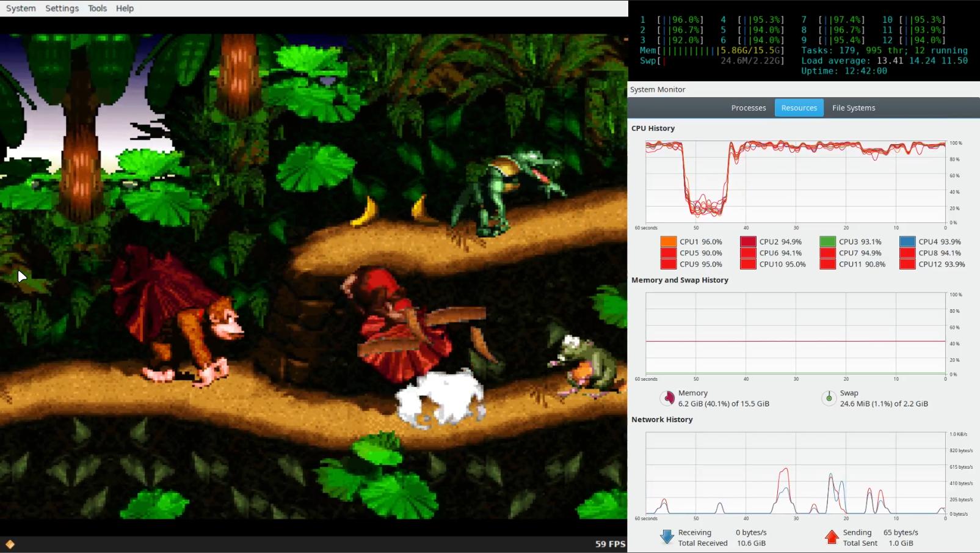
Task: Click the htop CPU 1 meter at 96.0%
Action: click(672, 20)
